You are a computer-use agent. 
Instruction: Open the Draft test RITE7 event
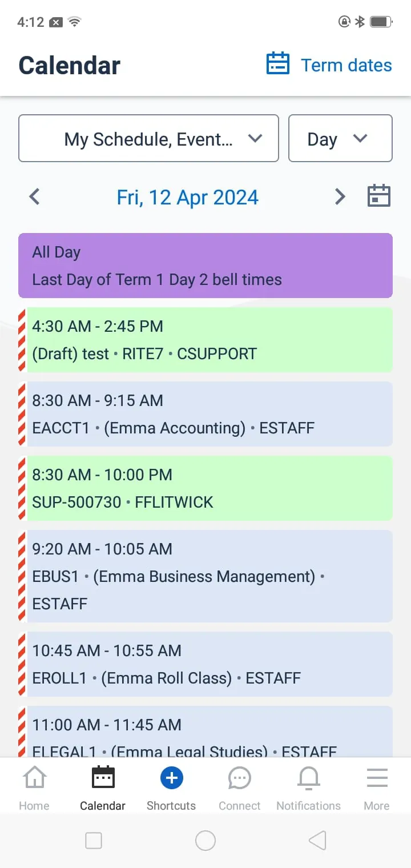coord(209,340)
